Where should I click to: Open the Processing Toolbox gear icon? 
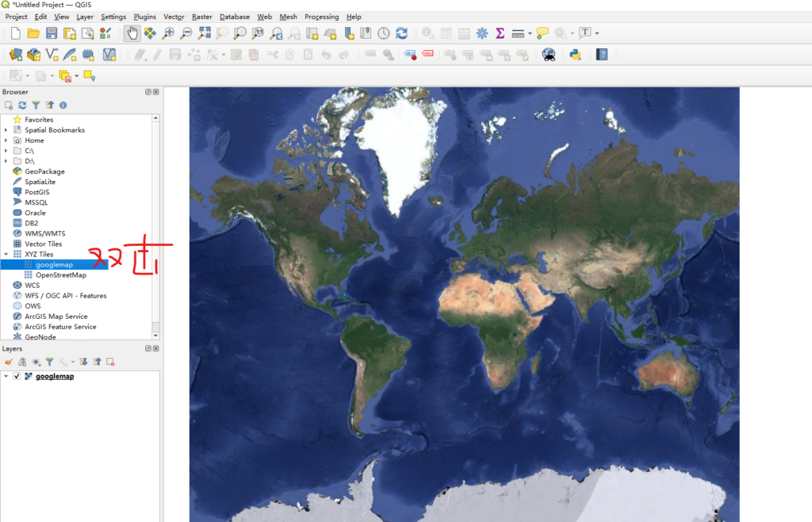[481, 33]
